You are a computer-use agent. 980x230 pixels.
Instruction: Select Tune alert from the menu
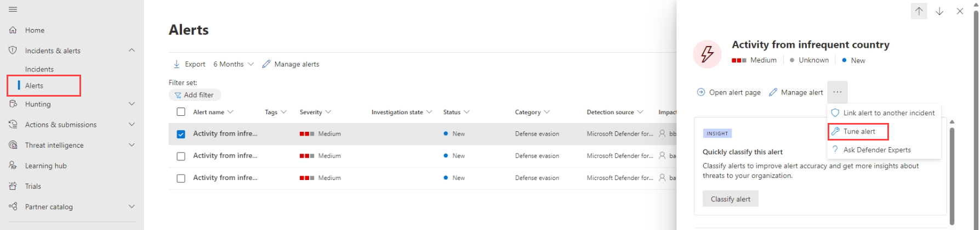(859, 131)
